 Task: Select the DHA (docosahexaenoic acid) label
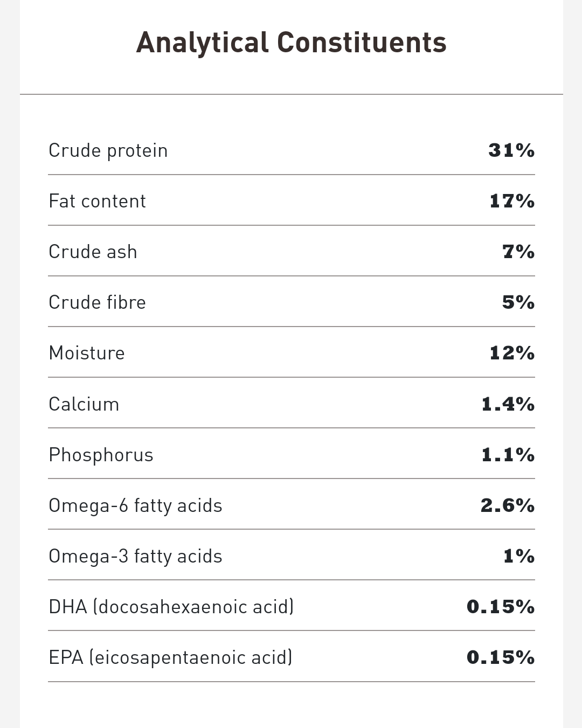coord(171,607)
